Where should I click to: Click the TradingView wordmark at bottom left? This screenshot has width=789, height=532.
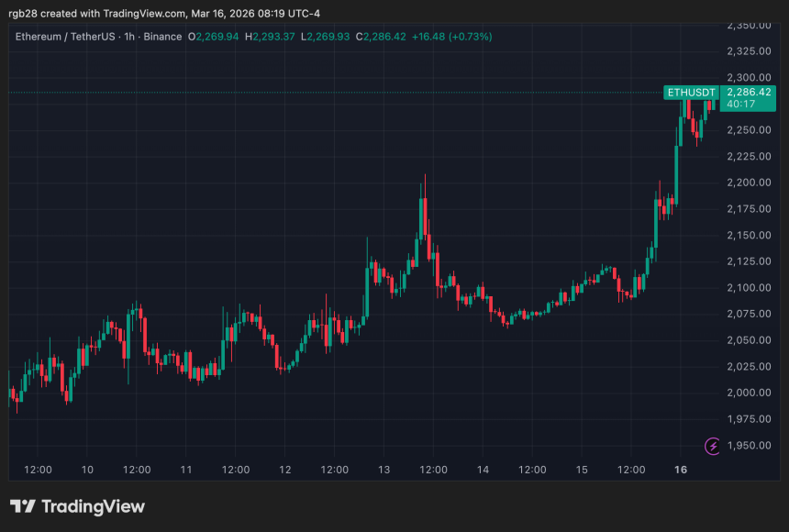[94, 505]
